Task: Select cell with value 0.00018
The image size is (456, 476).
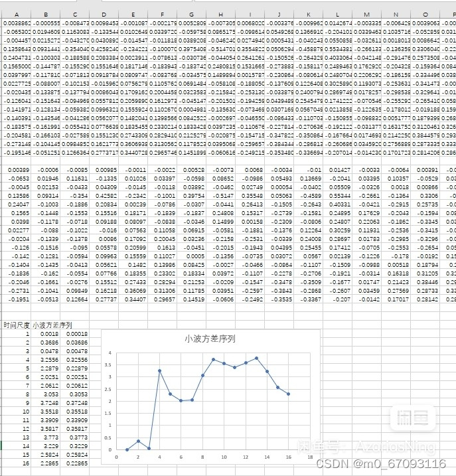Action: point(75,334)
